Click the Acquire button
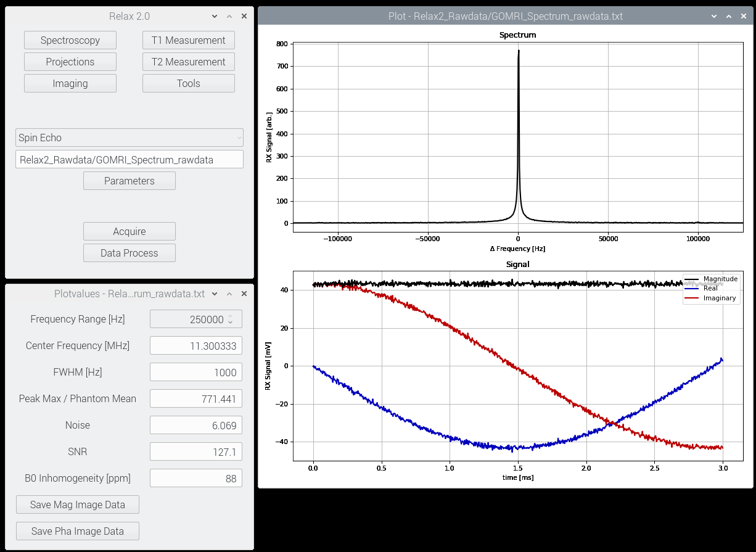The width and height of the screenshot is (756, 552). tap(129, 231)
